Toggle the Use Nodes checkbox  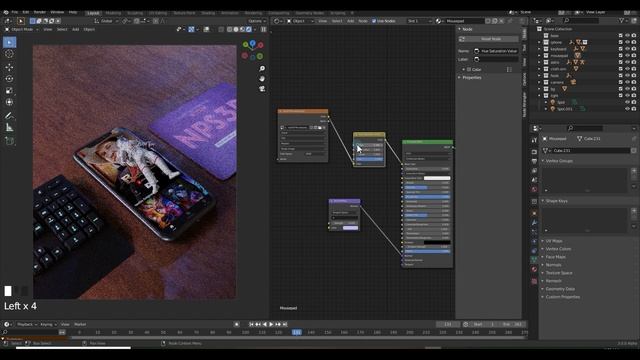(x=374, y=21)
